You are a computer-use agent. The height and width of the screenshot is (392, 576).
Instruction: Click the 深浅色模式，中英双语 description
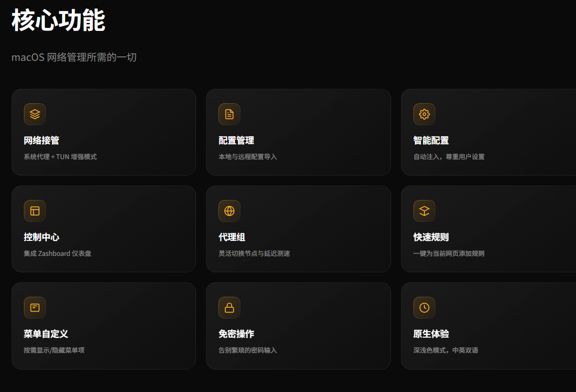click(445, 350)
